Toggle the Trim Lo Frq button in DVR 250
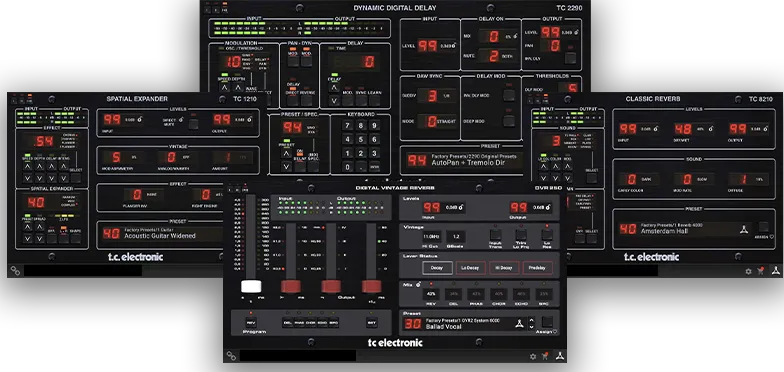 pos(521,235)
